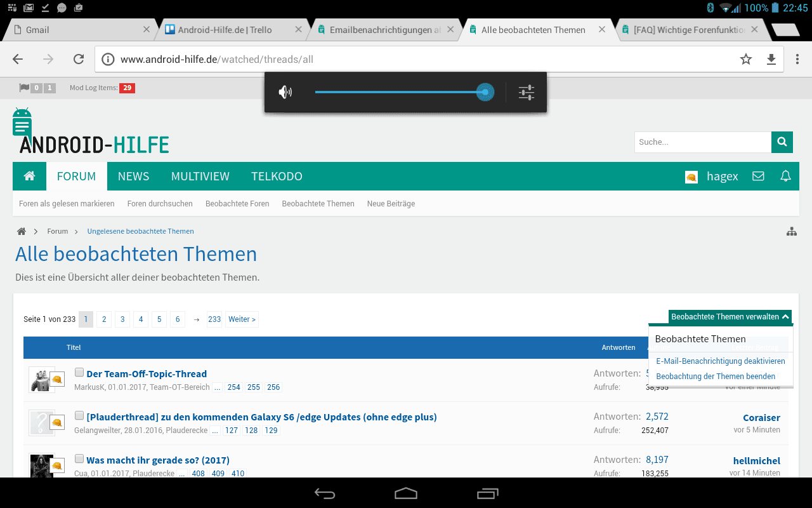812x508 pixels.
Task: Select the 'Was macht ihr gerade so?' checkbox
Action: tap(79, 459)
